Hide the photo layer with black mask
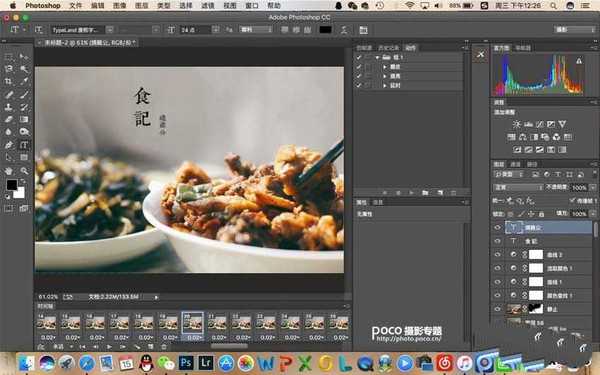The height and width of the screenshot is (375, 600). pyautogui.click(x=497, y=308)
